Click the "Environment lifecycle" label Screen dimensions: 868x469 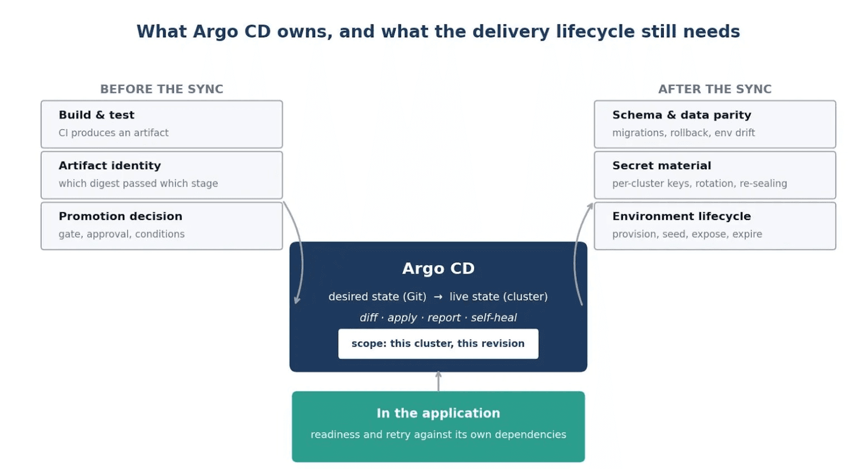(682, 217)
